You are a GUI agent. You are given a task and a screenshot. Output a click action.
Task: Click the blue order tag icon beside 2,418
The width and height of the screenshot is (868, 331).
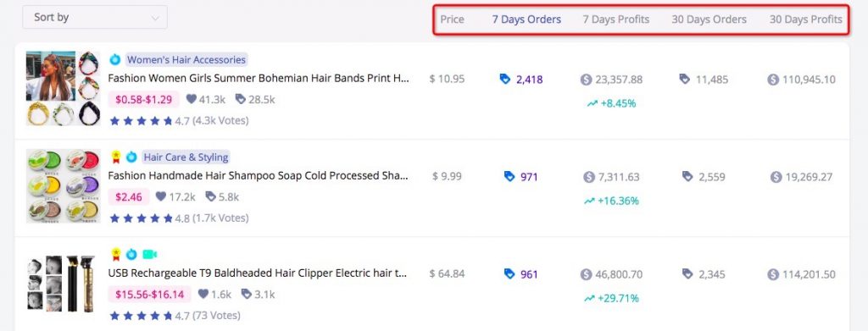[505, 79]
